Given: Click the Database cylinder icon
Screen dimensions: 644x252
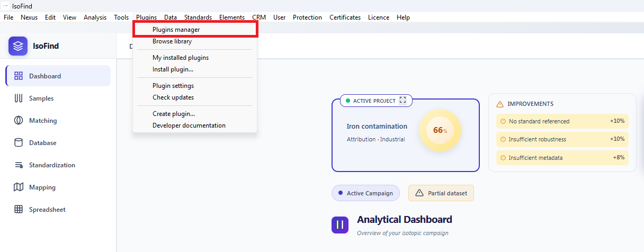Looking at the screenshot, I should click(x=19, y=142).
